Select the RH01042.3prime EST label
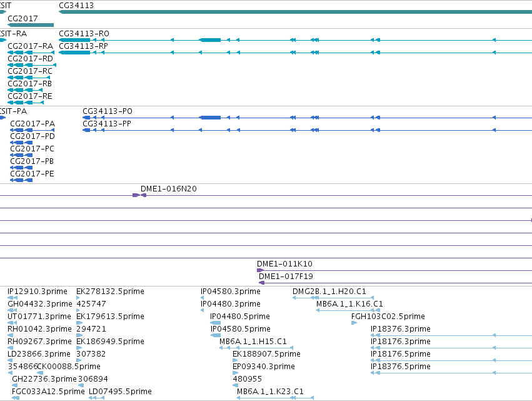 point(39,329)
